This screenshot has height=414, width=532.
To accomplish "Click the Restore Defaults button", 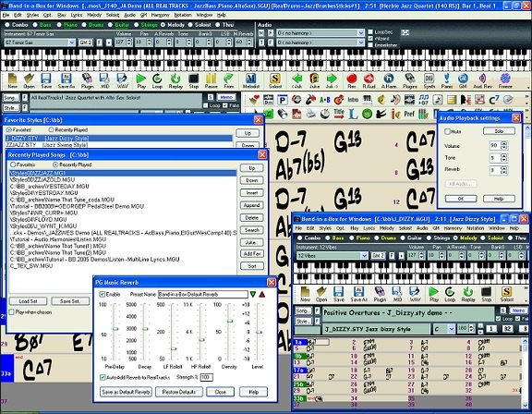I will 179,392.
